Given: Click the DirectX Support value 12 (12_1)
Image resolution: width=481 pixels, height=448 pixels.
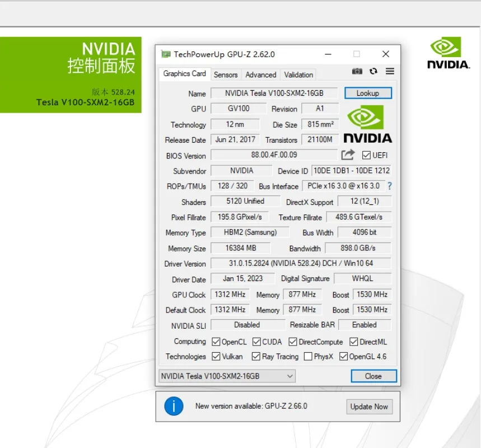Looking at the screenshot, I should [x=365, y=201].
